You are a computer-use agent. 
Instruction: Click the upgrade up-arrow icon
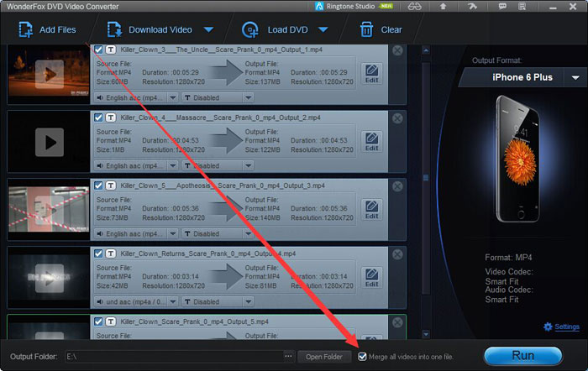(x=443, y=7)
